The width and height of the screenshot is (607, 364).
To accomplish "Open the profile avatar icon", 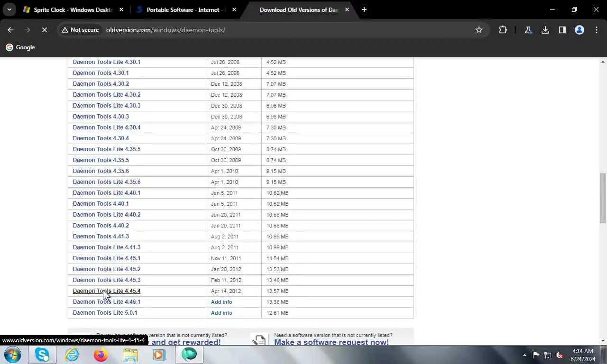I will point(579,30).
